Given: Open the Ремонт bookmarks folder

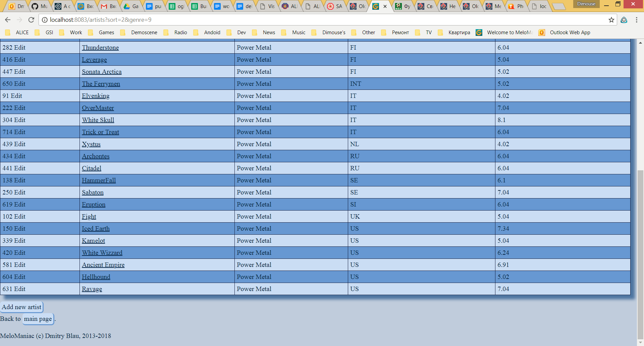Looking at the screenshot, I should (395, 33).
